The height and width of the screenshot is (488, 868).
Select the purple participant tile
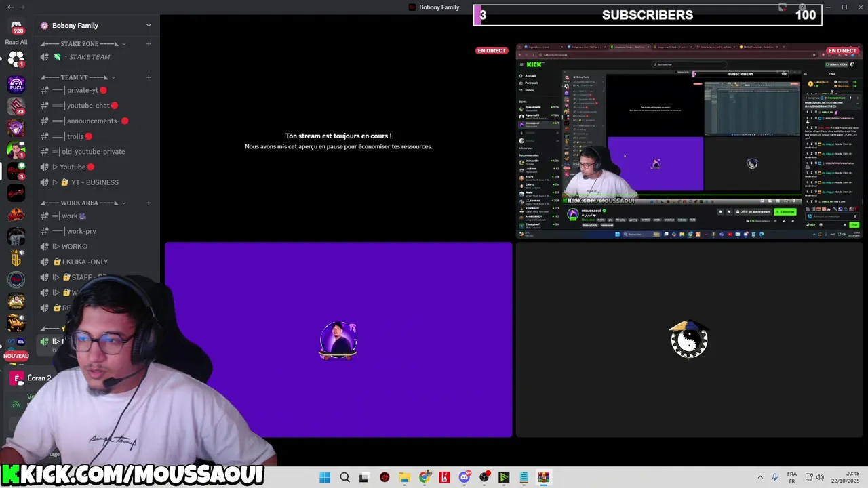(338, 340)
